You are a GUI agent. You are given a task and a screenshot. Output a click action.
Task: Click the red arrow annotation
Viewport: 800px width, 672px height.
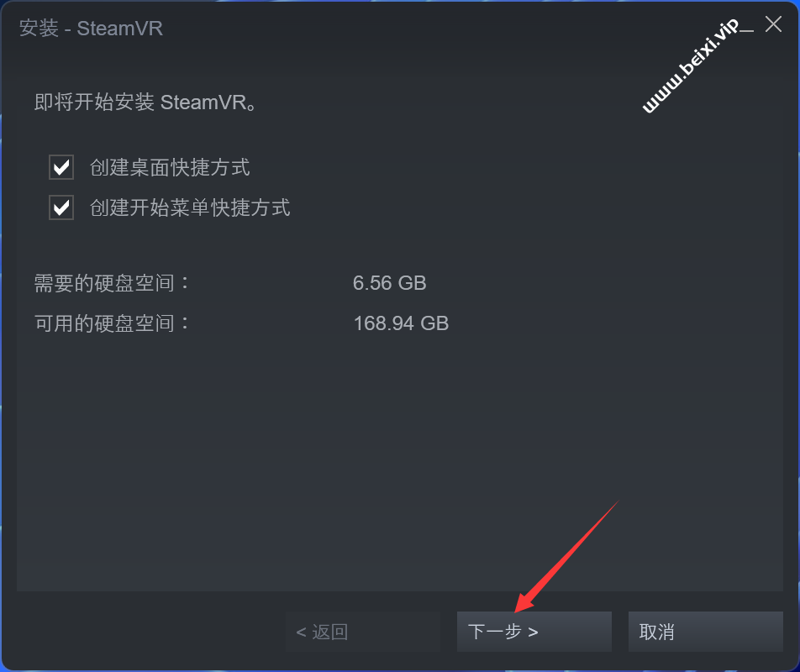click(566, 556)
